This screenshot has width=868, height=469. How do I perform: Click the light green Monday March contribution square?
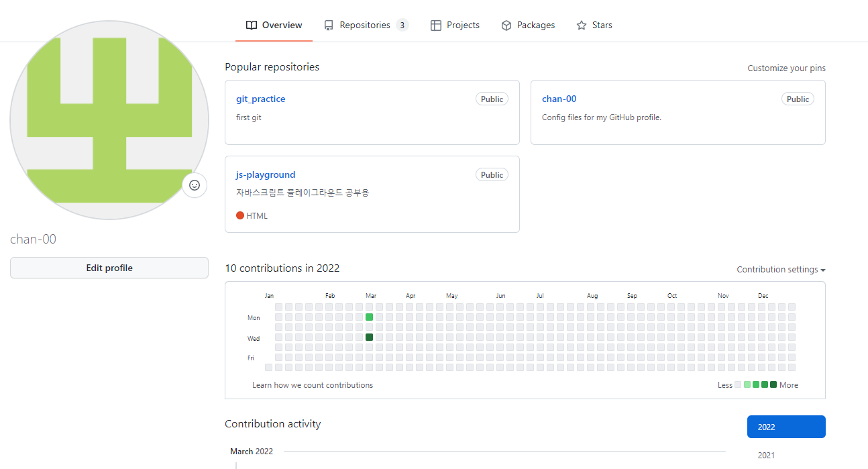370,317
